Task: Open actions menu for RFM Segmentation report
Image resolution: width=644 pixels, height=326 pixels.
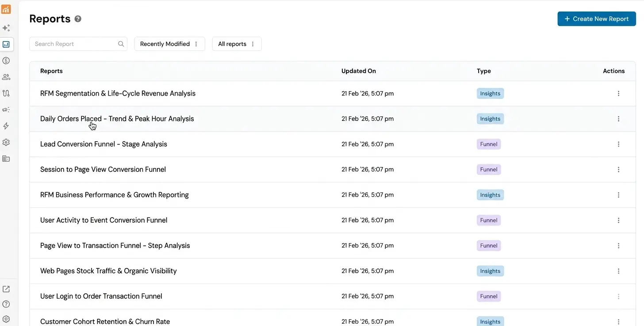Action: (x=618, y=93)
